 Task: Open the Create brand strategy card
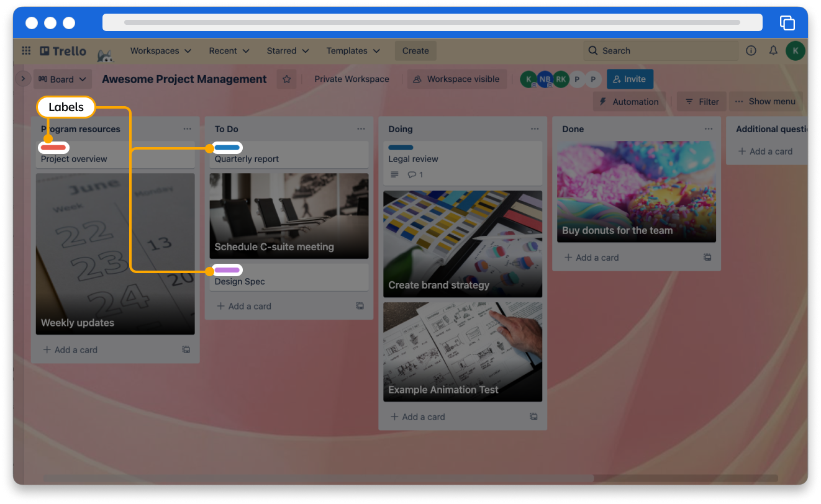[463, 244]
